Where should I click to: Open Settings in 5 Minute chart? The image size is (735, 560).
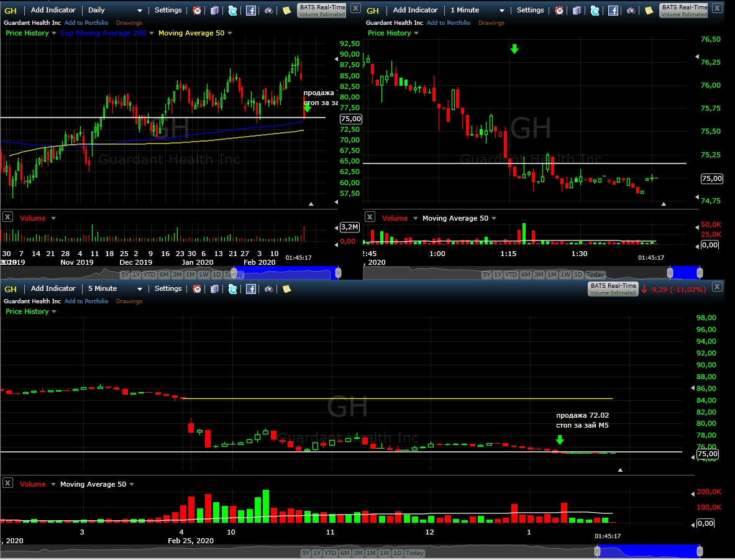(x=168, y=288)
